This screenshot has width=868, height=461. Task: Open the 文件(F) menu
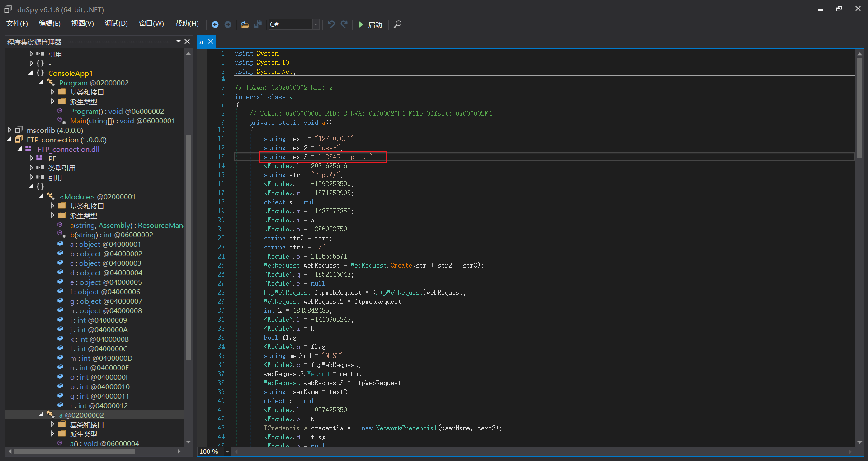tap(17, 24)
